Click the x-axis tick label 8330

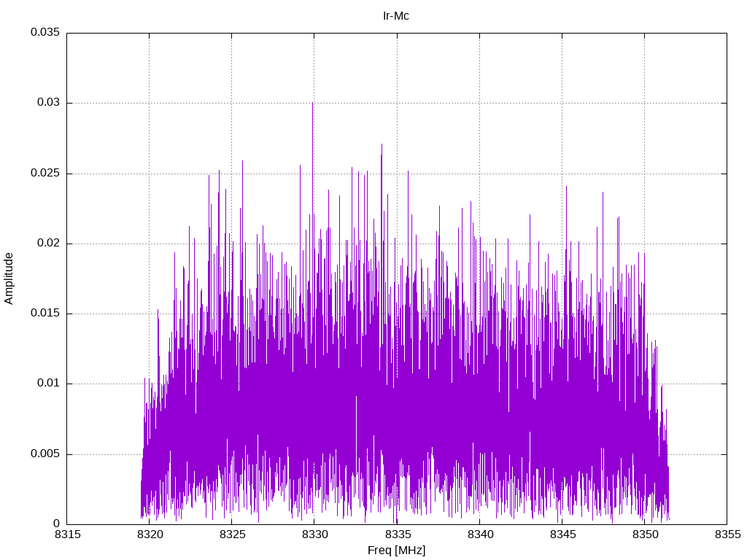click(315, 534)
